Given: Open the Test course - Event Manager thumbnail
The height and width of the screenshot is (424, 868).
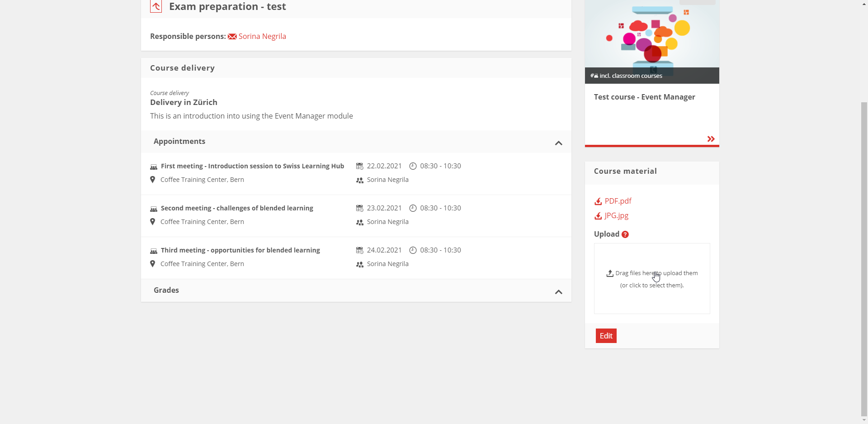Looking at the screenshot, I should [x=651, y=41].
